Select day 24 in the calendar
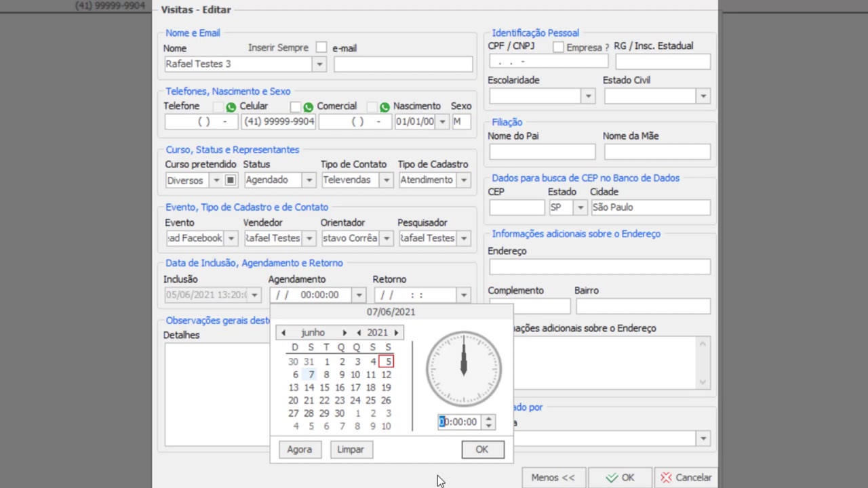Viewport: 868px width, 488px height. click(x=355, y=401)
